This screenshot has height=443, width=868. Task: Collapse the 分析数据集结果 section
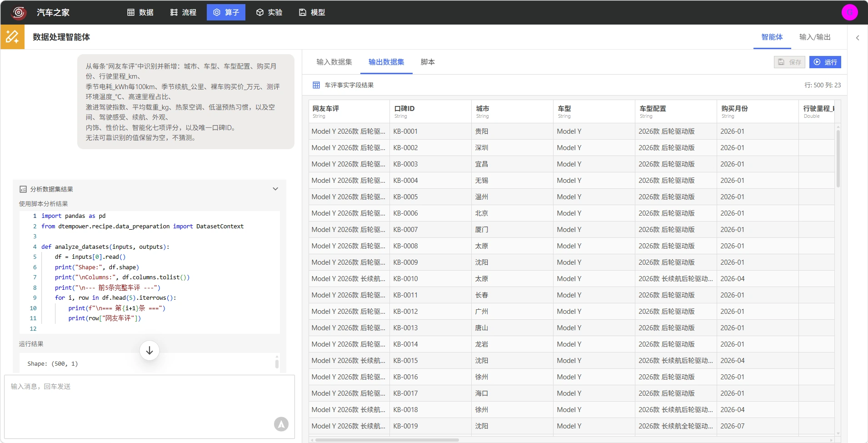click(x=275, y=189)
